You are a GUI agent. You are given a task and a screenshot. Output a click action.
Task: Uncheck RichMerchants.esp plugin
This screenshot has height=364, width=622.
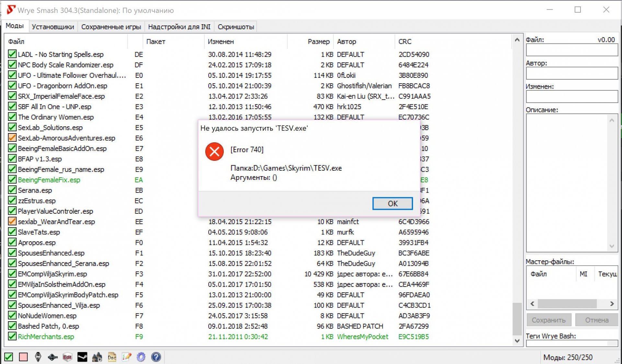tap(12, 336)
